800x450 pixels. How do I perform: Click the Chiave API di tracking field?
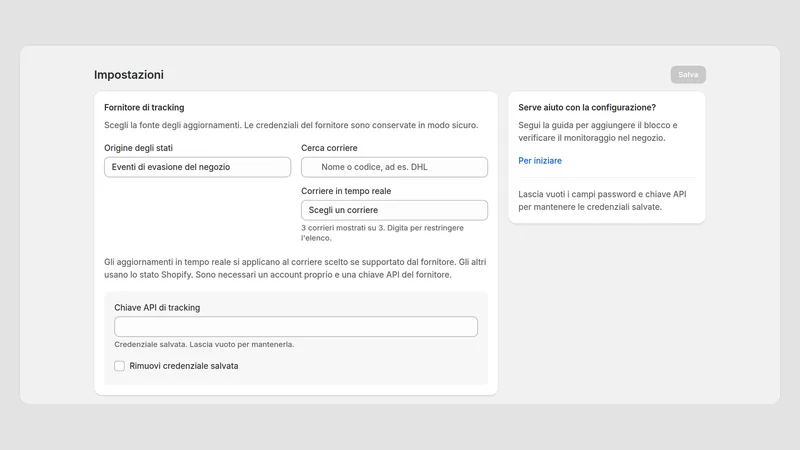[296, 327]
